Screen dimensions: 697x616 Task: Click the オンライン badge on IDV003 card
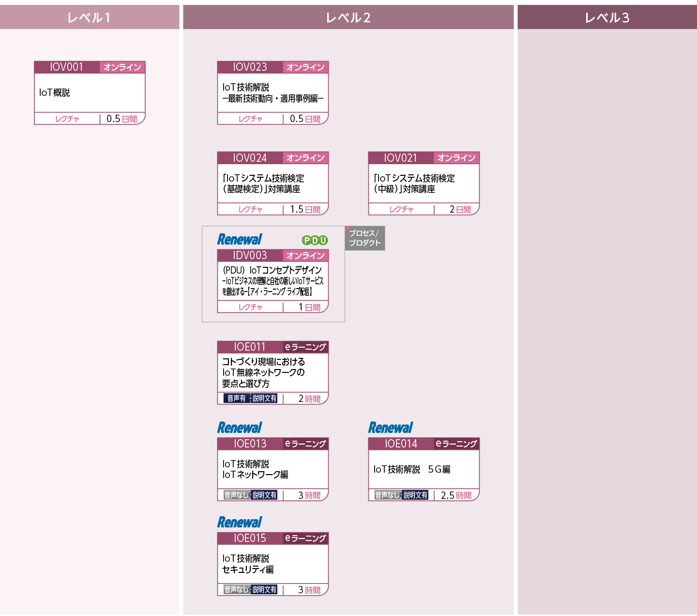[x=305, y=255]
